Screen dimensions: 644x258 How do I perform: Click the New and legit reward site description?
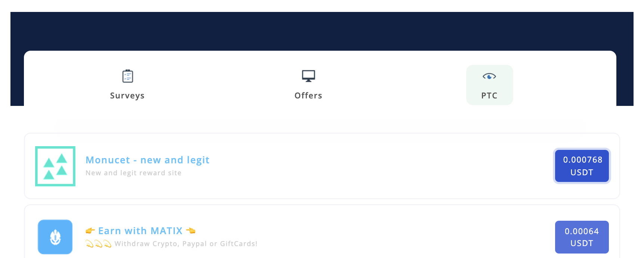point(133,173)
